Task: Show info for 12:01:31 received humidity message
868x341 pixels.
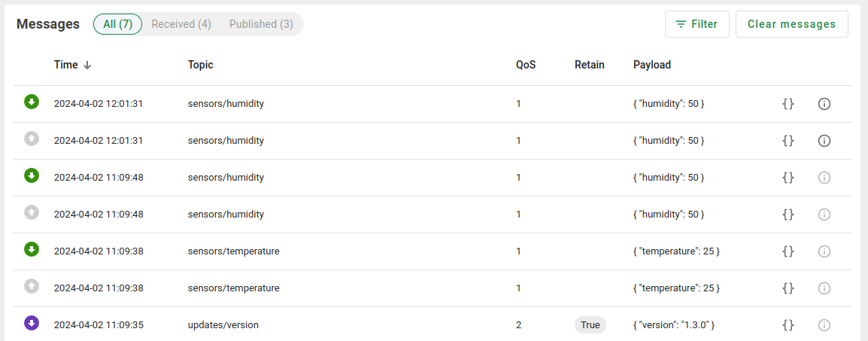Action: (x=824, y=104)
